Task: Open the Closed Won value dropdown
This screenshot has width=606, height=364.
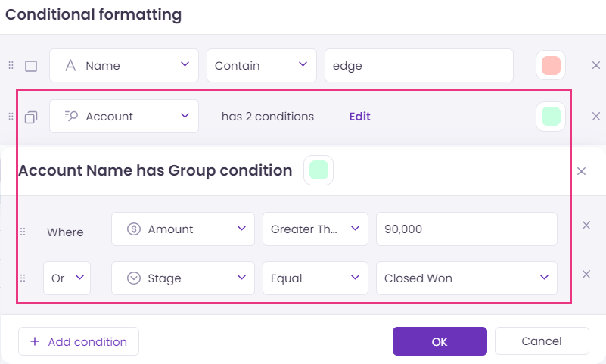Action: tap(467, 278)
